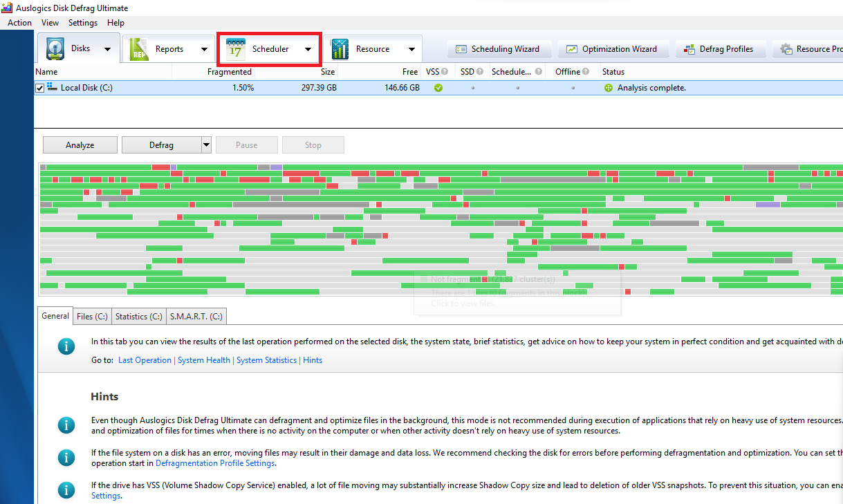The image size is (843, 504).
Task: Expand the Reports dropdown arrow
Action: click(x=204, y=50)
